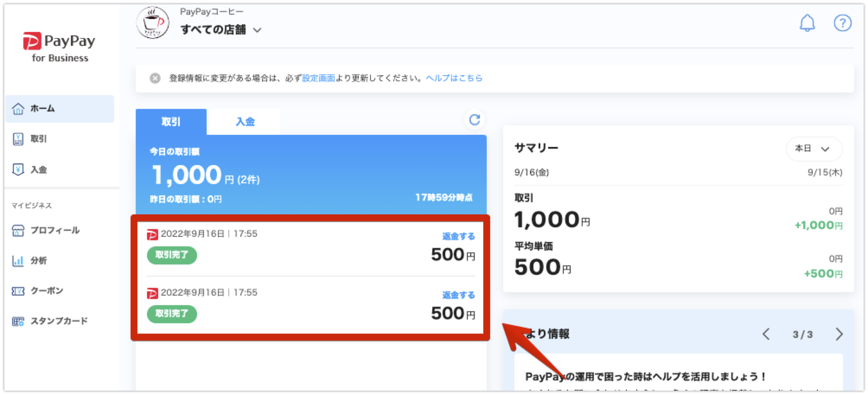The height and width of the screenshot is (395, 868).
Task: Open the notification bell
Action: click(x=807, y=23)
